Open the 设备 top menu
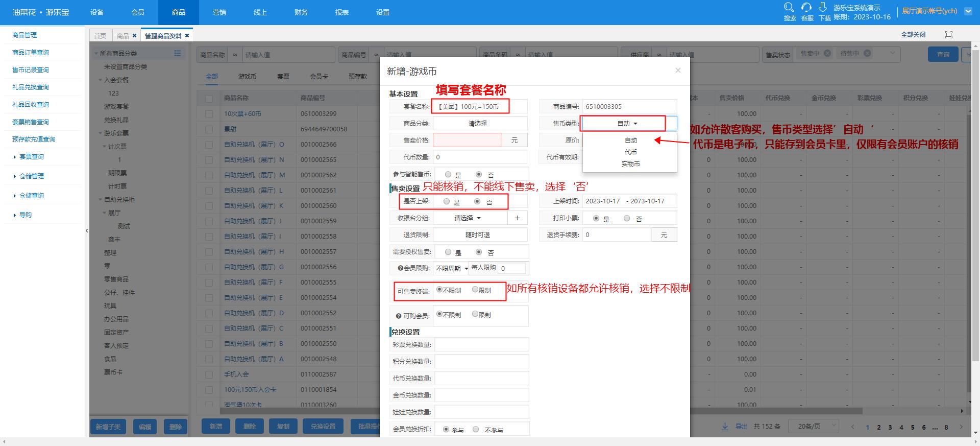 click(x=97, y=12)
